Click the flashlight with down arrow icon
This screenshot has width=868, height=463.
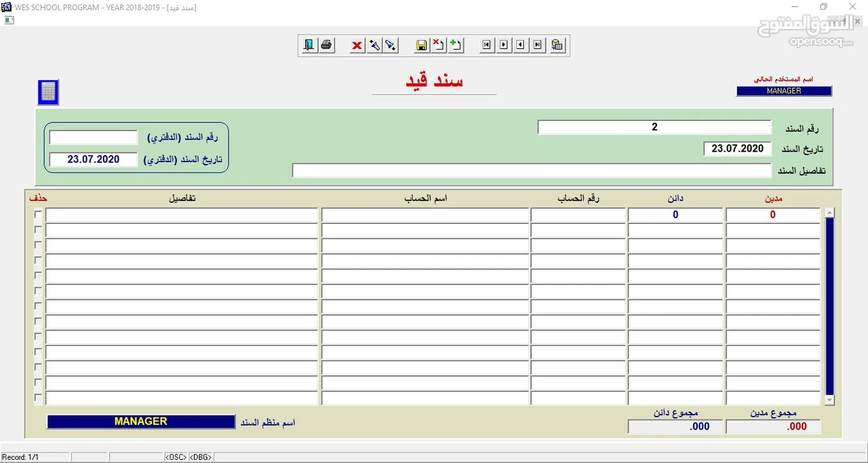coord(390,45)
